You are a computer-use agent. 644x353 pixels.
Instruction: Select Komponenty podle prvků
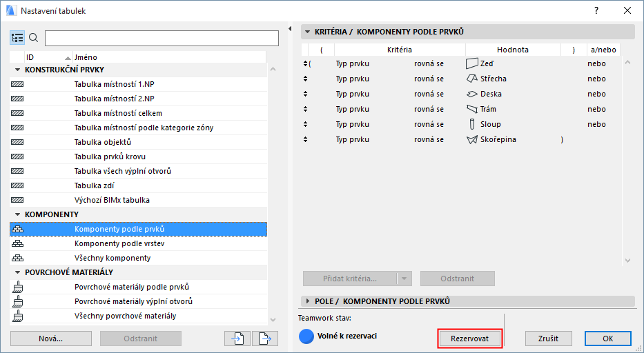pos(139,229)
